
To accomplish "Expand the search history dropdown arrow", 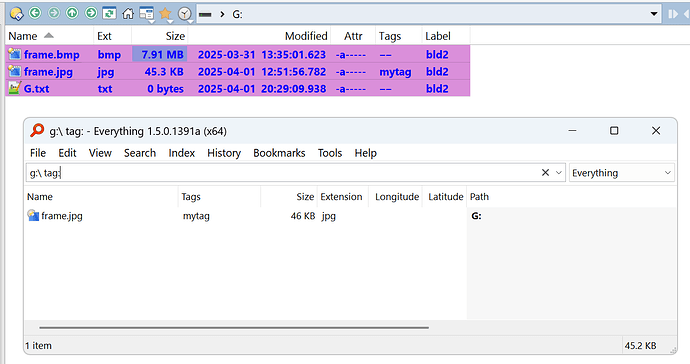I will click(559, 173).
